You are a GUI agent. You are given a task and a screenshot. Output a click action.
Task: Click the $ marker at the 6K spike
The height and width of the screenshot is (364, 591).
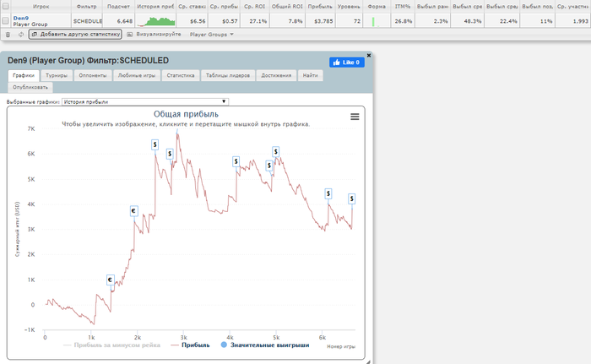click(x=155, y=144)
